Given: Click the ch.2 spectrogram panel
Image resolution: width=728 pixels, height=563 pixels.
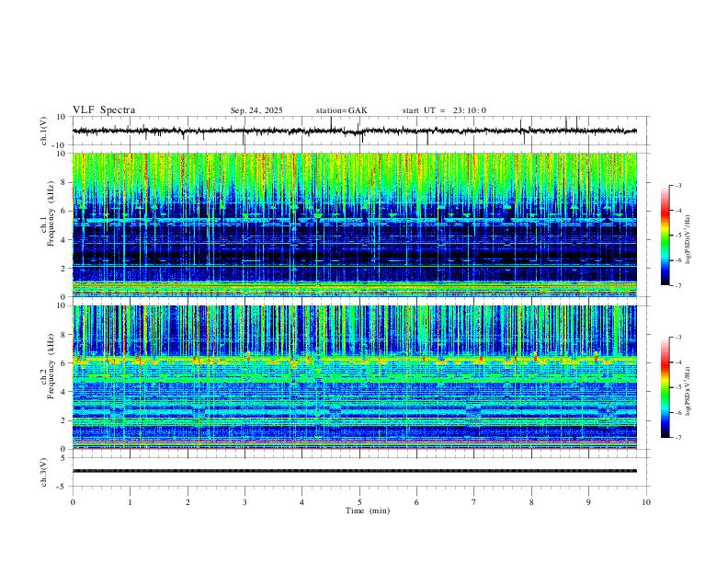Looking at the screenshot, I should [x=355, y=377].
